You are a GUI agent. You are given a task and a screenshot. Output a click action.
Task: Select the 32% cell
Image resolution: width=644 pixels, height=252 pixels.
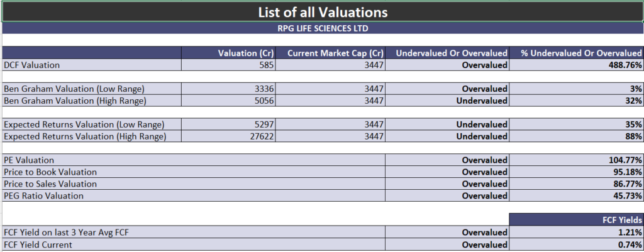tap(576, 101)
